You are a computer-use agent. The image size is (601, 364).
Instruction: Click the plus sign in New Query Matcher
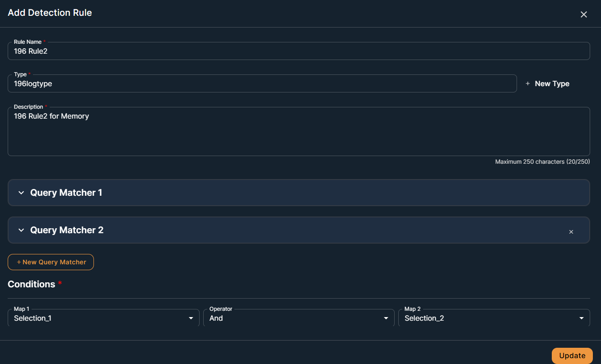pos(19,262)
